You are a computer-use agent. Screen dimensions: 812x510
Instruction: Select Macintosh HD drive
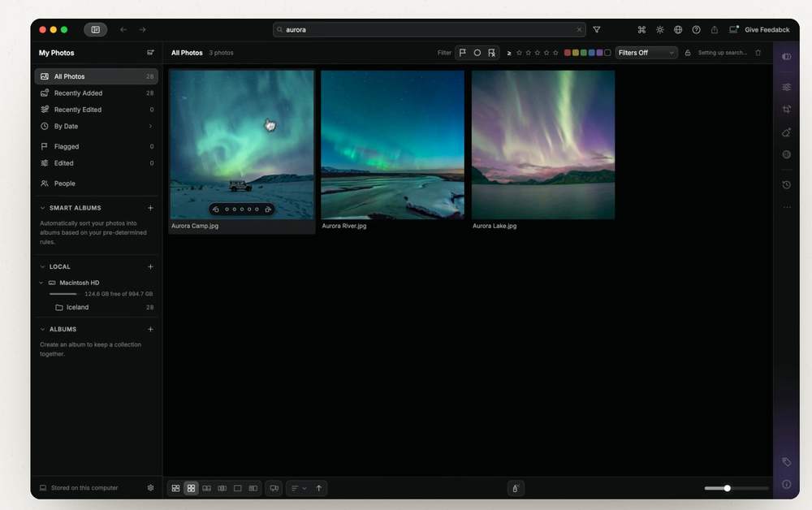79,283
